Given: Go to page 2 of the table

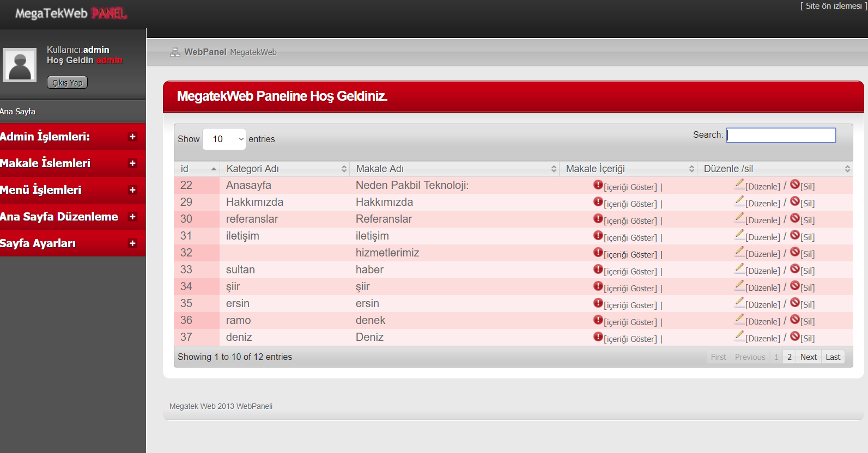Looking at the screenshot, I should [x=789, y=357].
